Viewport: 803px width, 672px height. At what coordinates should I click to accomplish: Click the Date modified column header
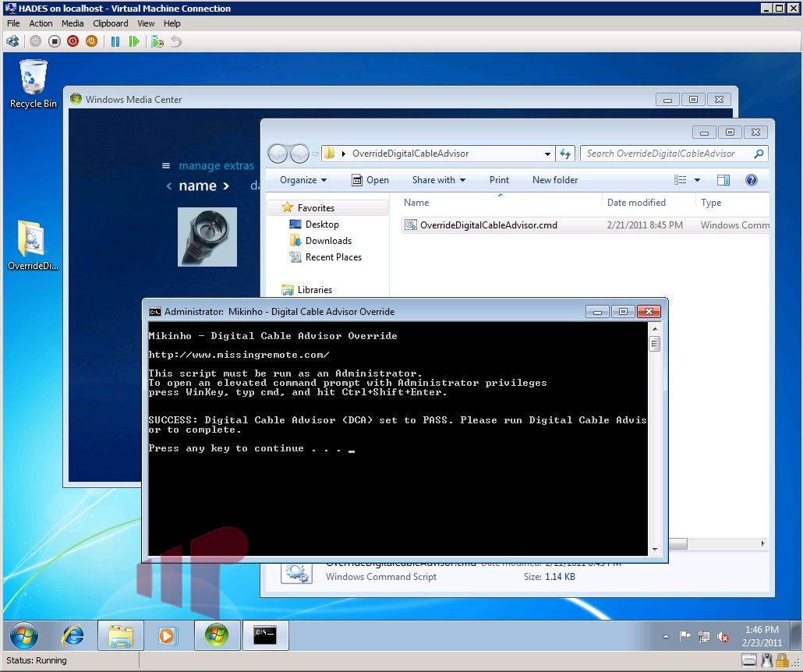click(636, 203)
